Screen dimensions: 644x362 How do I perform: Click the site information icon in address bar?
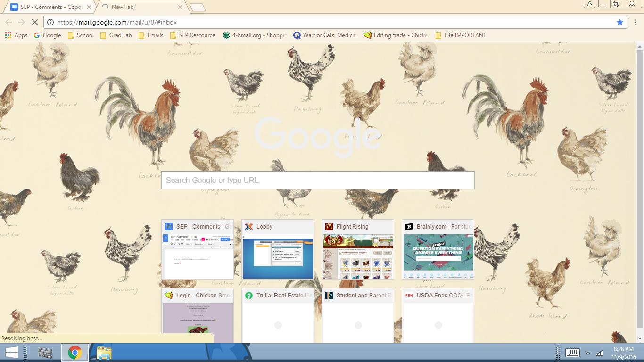click(x=50, y=22)
